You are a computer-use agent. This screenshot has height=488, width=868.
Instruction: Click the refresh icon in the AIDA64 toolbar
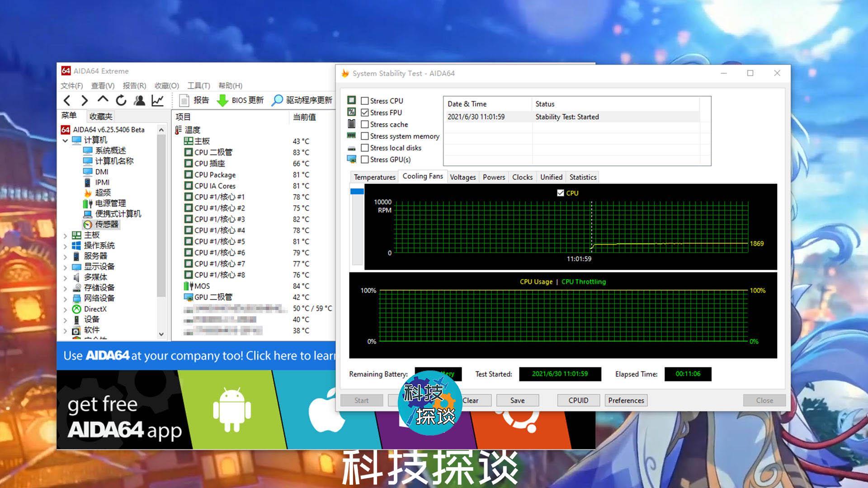coord(121,100)
